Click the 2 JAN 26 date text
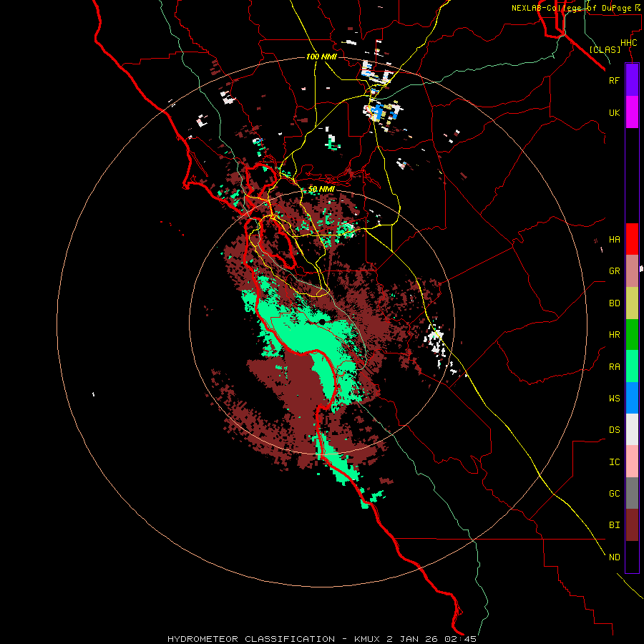The width and height of the screenshot is (644, 644). (x=411, y=639)
